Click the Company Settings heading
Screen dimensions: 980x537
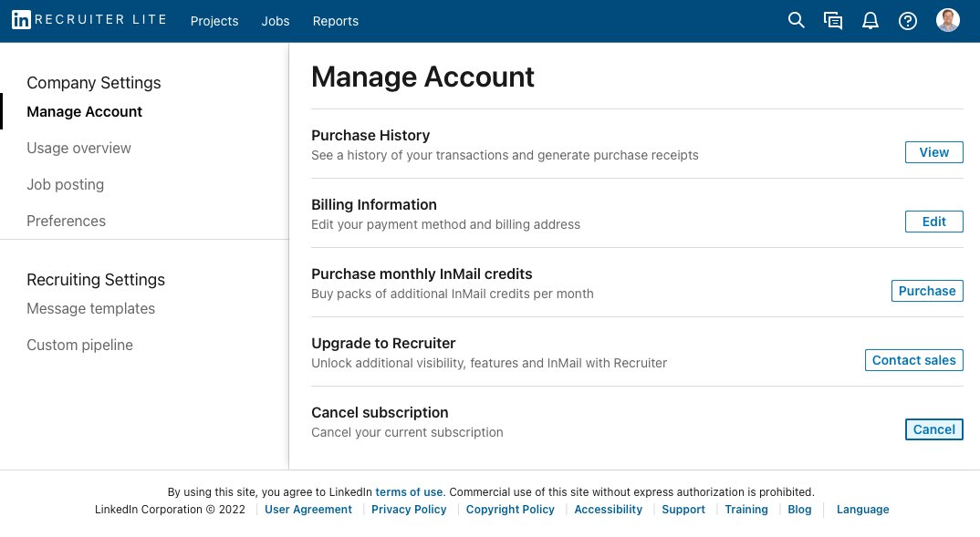tap(94, 82)
